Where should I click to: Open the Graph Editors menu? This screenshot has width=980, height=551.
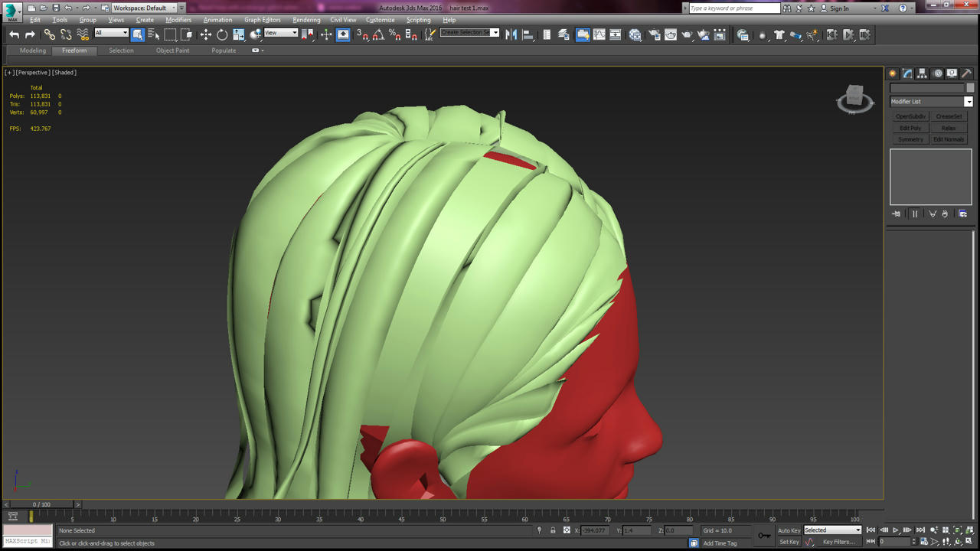263,20
